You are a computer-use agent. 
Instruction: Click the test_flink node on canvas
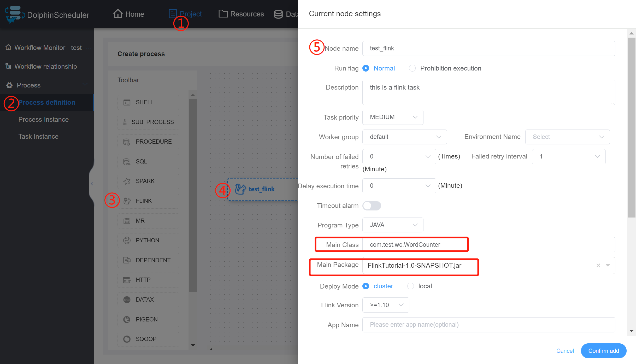pos(261,189)
